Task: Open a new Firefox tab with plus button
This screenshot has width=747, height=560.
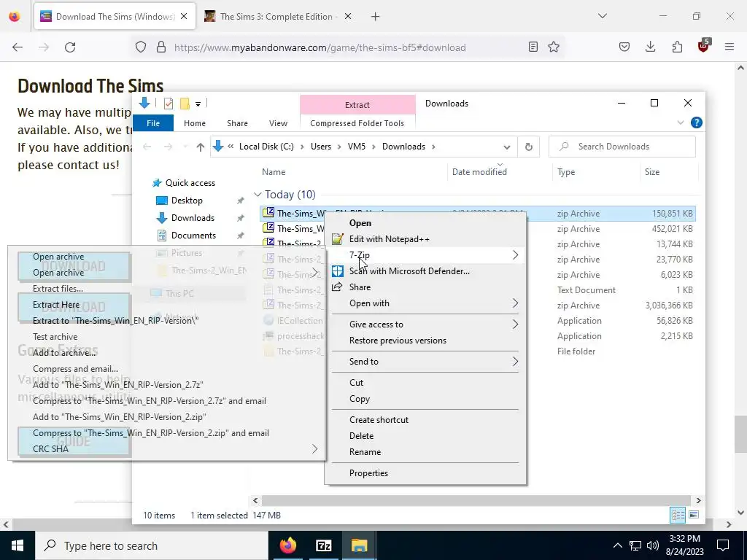Action: tap(376, 17)
